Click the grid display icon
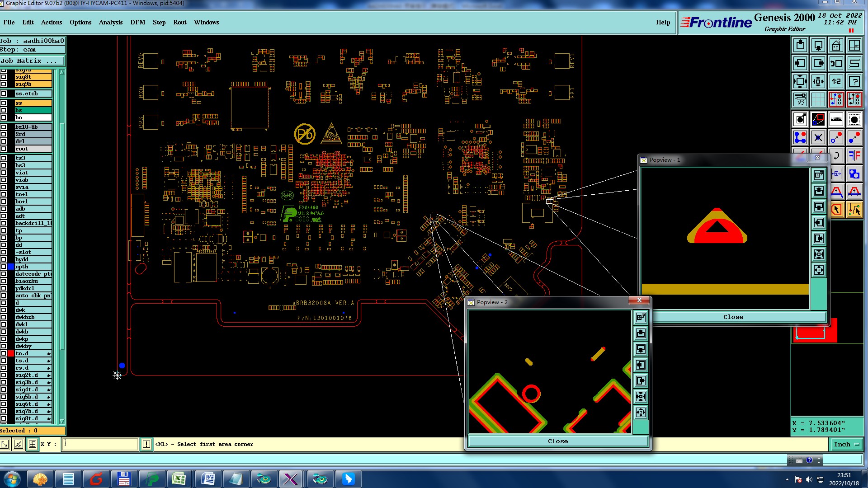The width and height of the screenshot is (868, 488). (818, 99)
